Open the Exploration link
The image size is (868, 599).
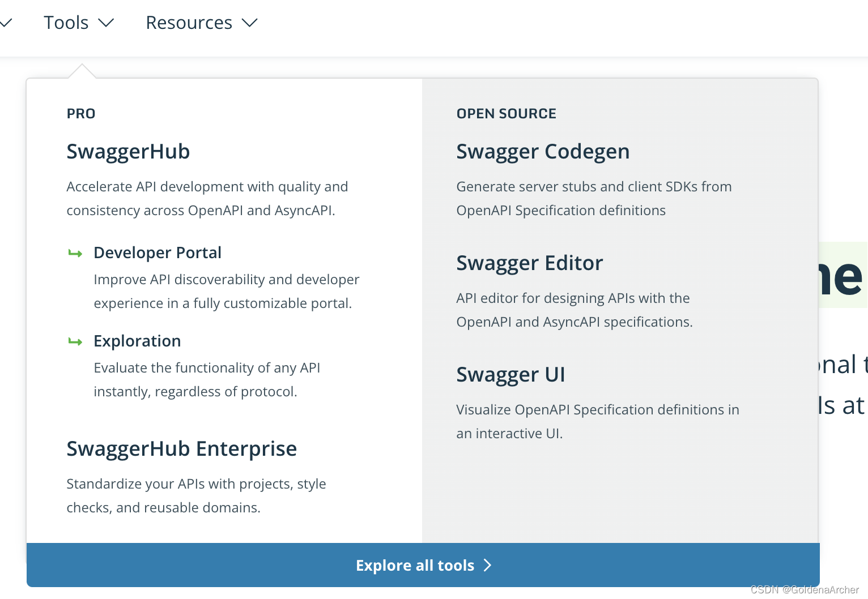tap(137, 341)
